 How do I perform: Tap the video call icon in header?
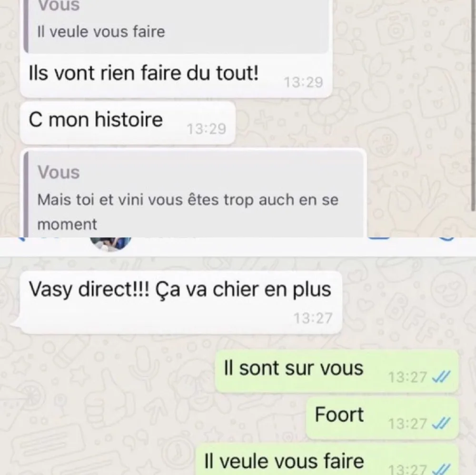378,239
